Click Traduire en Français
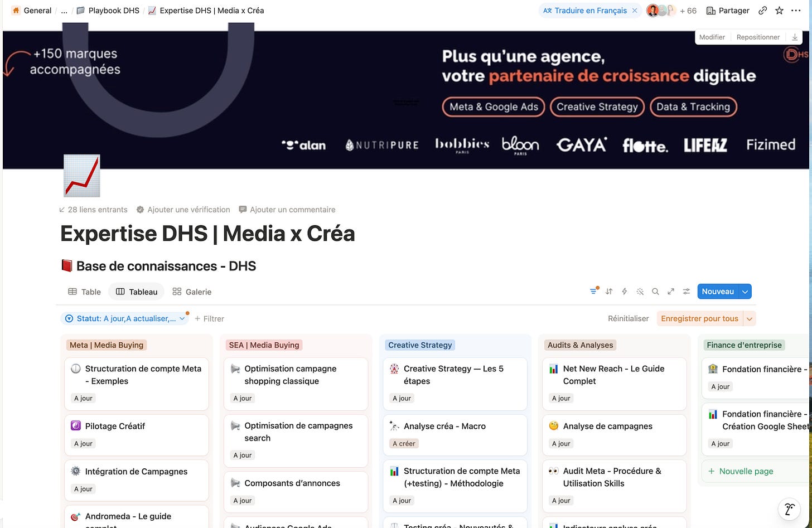The image size is (812, 528). point(585,11)
